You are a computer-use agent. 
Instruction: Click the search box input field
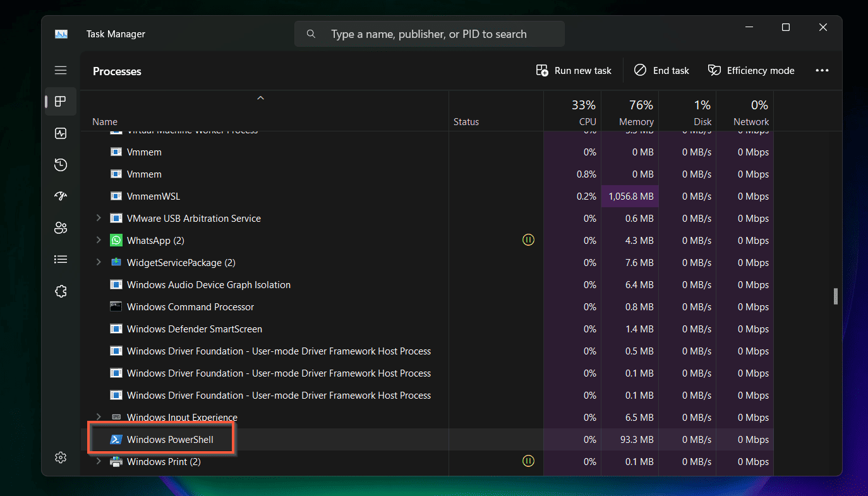[430, 34]
